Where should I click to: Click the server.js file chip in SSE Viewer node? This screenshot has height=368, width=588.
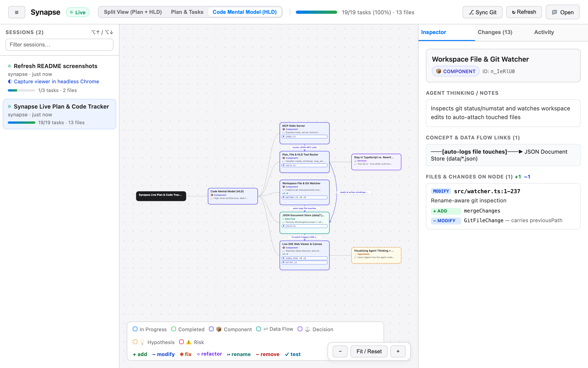tap(304, 262)
